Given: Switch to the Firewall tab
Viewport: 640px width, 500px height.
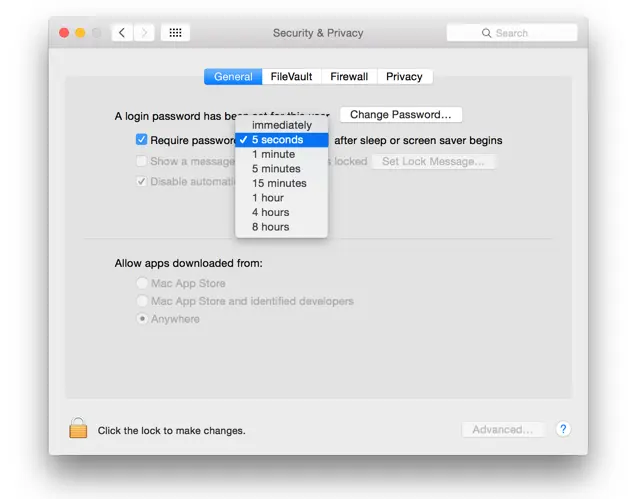Looking at the screenshot, I should 349,76.
